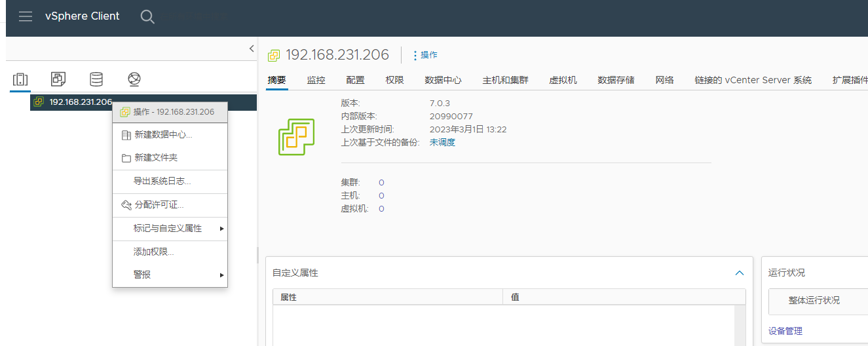Switch to 网络 tab

click(664, 80)
